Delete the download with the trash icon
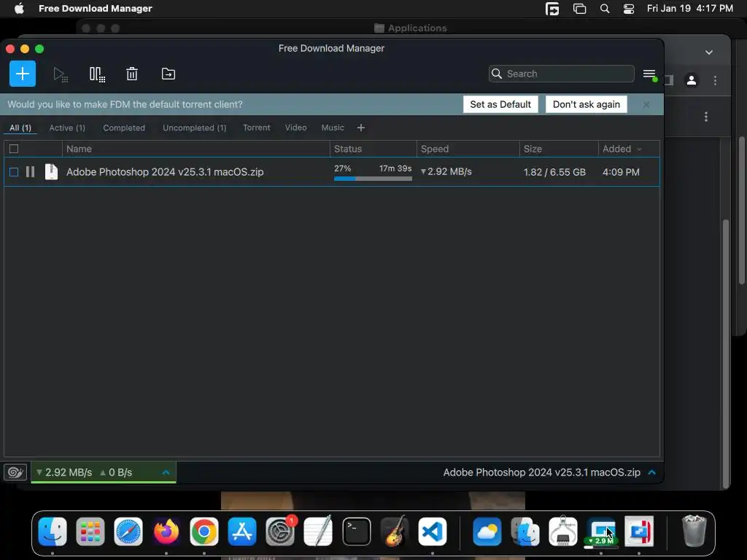747x560 pixels. (132, 74)
